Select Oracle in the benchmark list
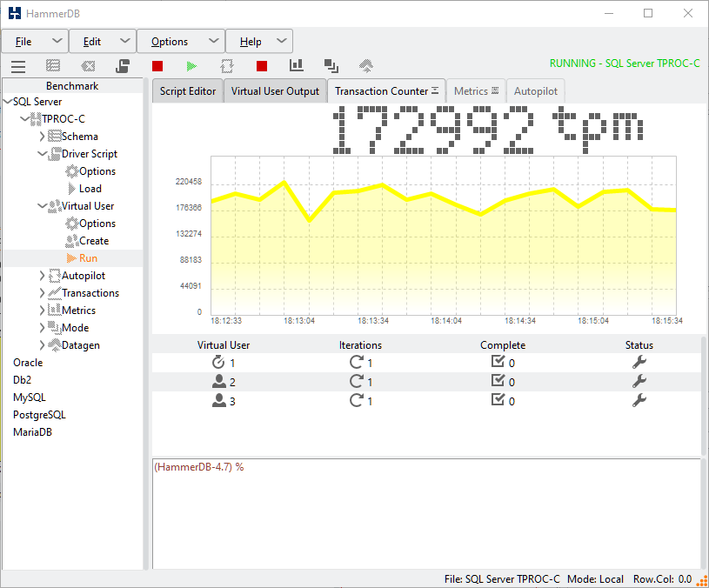Screen dimensions: 709x588 (28, 363)
